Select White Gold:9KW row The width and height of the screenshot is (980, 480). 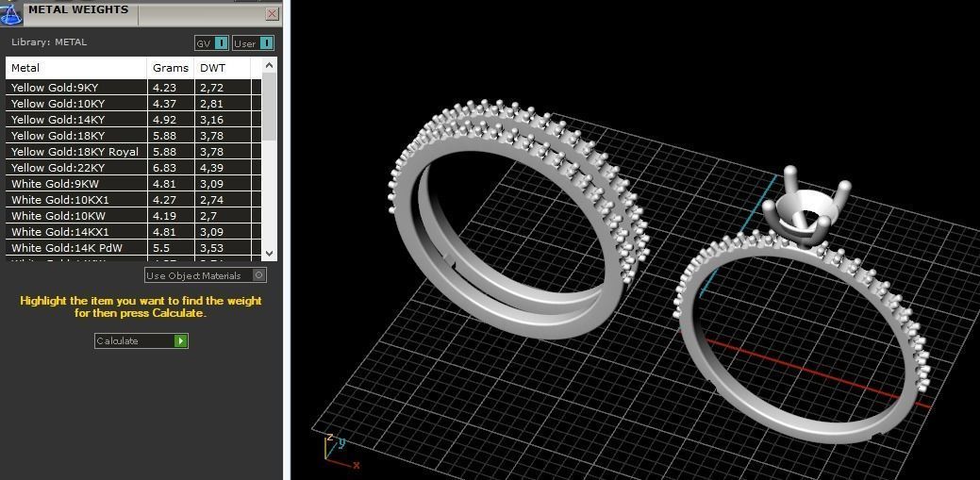point(133,184)
